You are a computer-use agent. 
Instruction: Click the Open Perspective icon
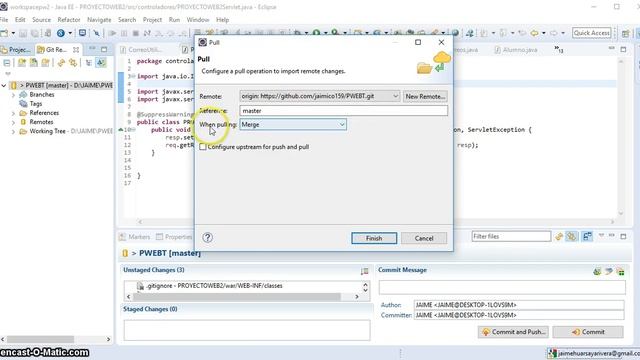coord(625,33)
